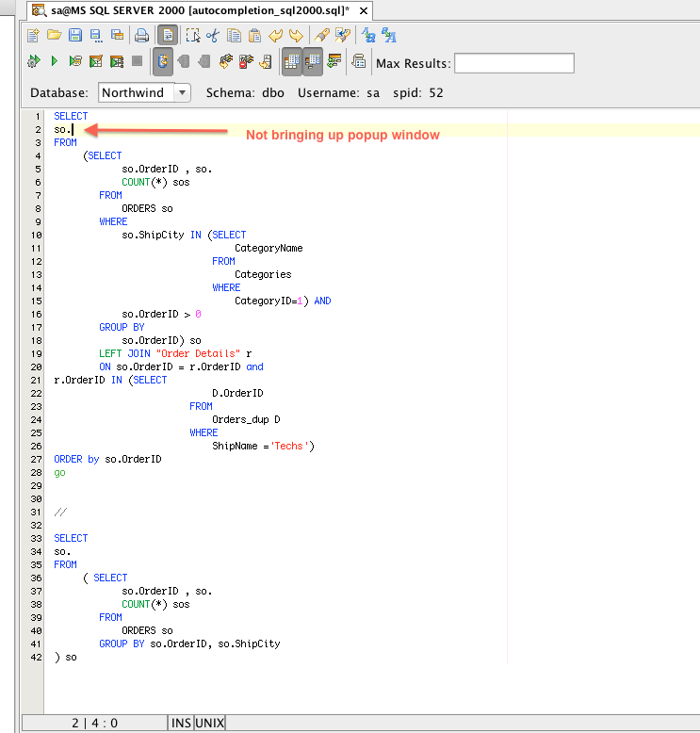Image resolution: width=700 pixels, height=733 pixels.
Task: Click the save results table icon
Action: pyautogui.click(x=117, y=36)
